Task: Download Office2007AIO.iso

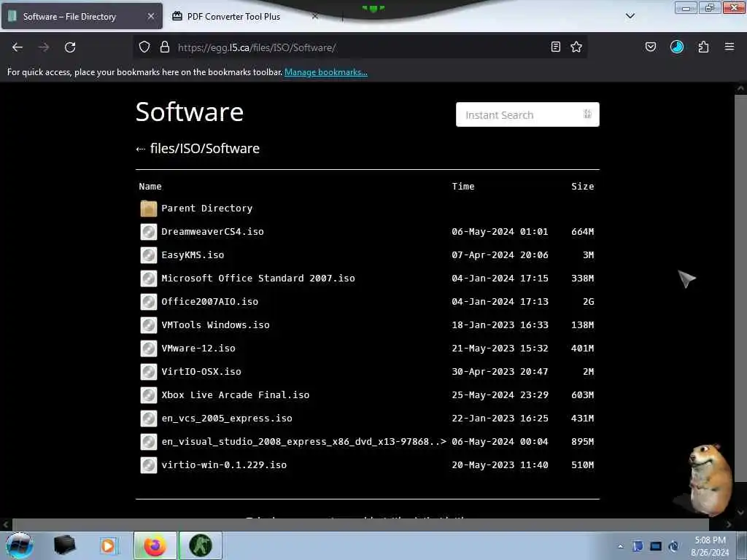Action: (x=209, y=302)
